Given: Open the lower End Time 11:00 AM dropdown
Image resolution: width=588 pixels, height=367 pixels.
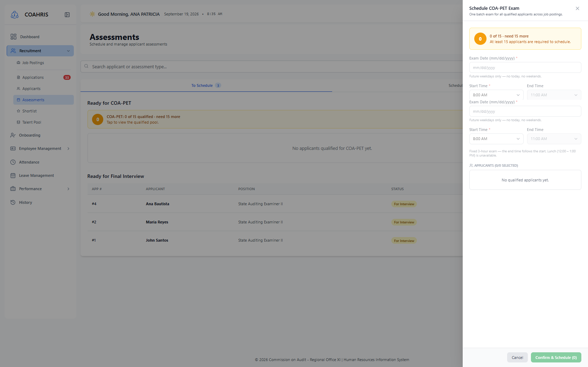Looking at the screenshot, I should click(x=554, y=139).
